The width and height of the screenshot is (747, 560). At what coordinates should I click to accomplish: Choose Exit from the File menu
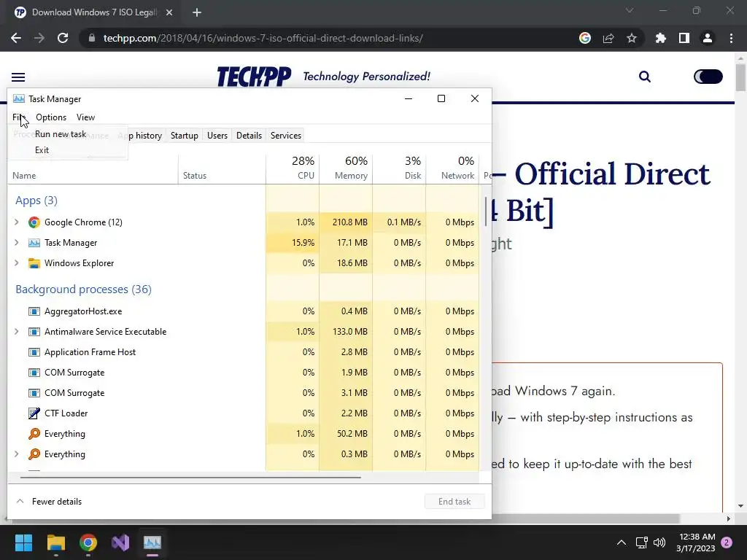(42, 150)
